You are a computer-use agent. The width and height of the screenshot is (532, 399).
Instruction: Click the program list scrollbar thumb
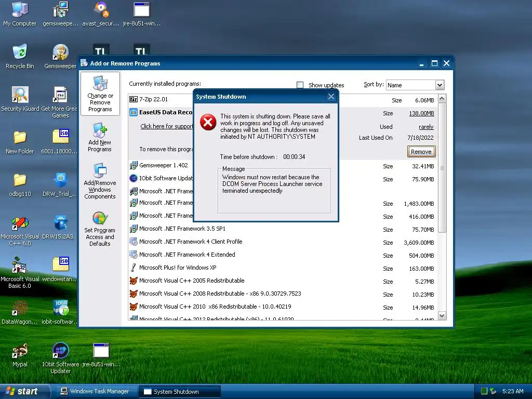click(442, 168)
